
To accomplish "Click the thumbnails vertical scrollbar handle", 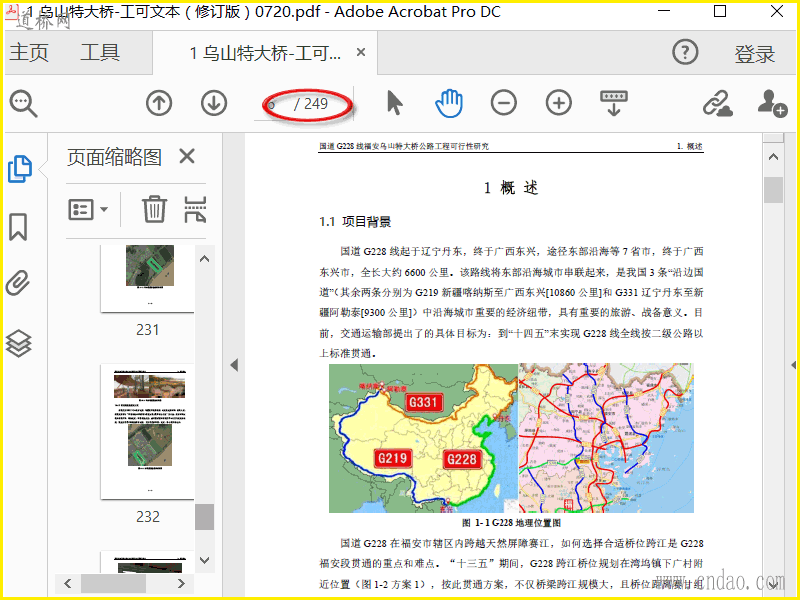I will coord(205,517).
